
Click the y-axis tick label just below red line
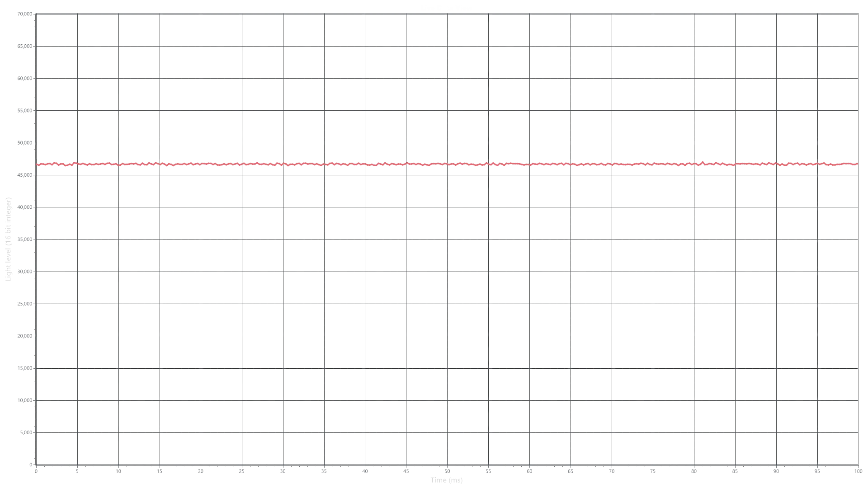click(24, 174)
